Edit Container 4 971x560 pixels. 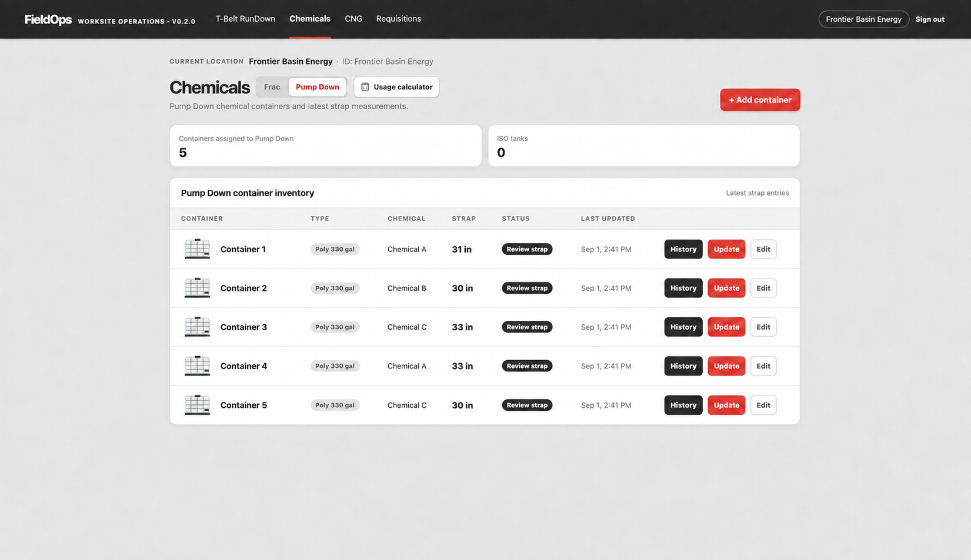coord(763,366)
